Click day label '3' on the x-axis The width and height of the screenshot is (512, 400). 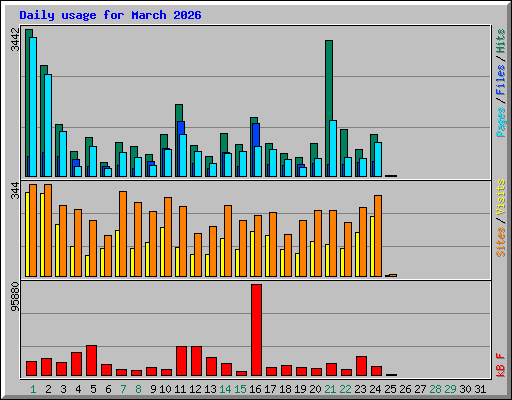[63, 389]
